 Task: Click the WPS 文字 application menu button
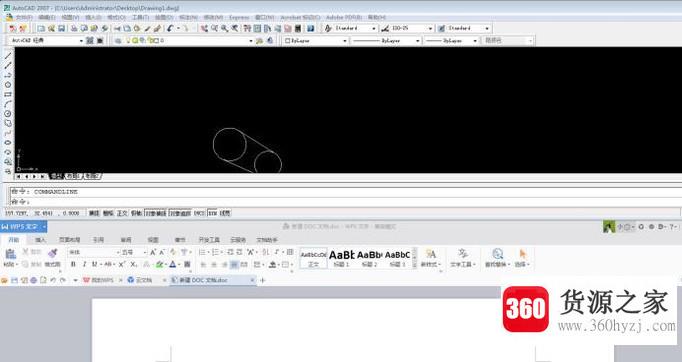click(x=24, y=227)
